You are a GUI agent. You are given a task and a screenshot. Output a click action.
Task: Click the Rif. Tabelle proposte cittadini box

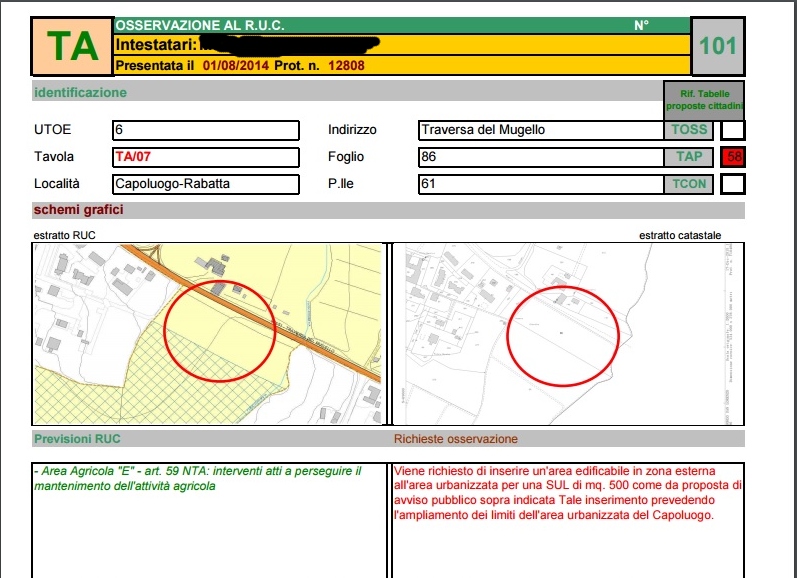click(704, 100)
